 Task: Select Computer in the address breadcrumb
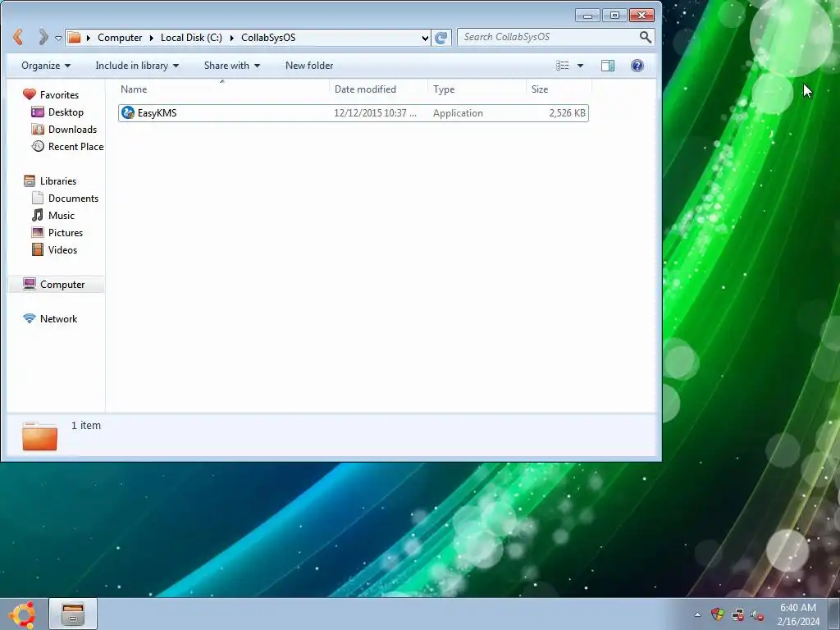[120, 38]
